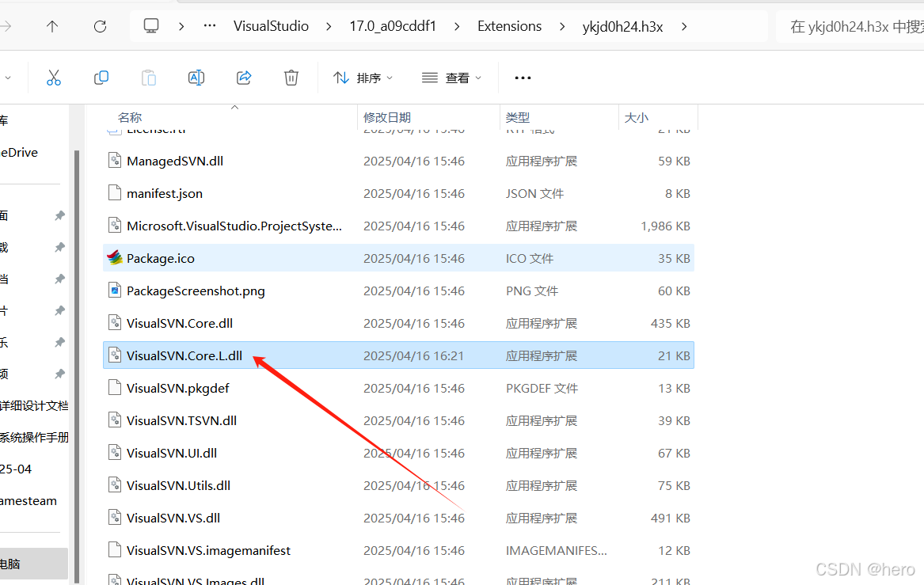Open 详细设计文档 in the navigation pane

click(33, 405)
